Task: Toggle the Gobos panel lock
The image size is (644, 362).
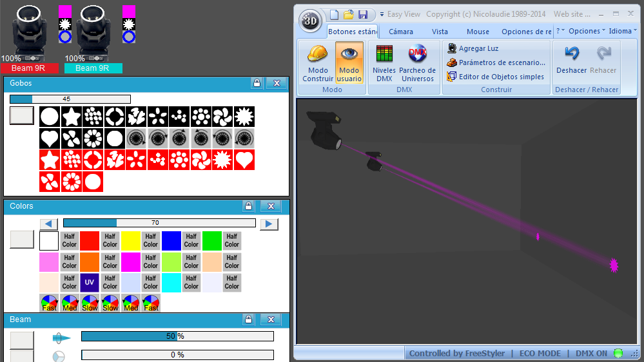Action: (x=257, y=83)
